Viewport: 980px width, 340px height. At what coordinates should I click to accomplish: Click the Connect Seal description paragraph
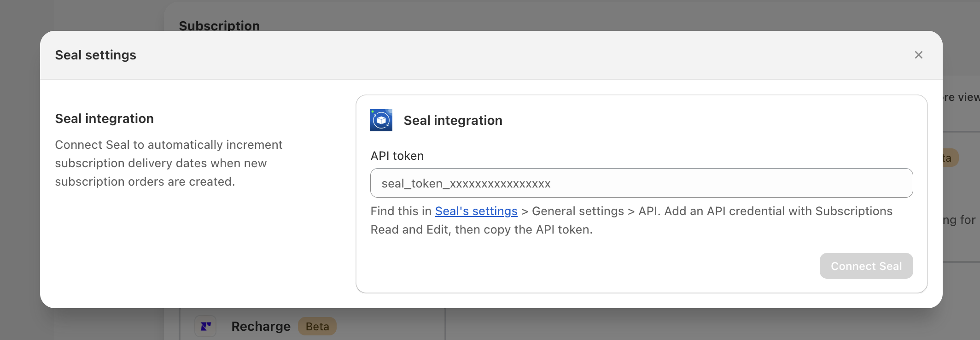[169, 163]
